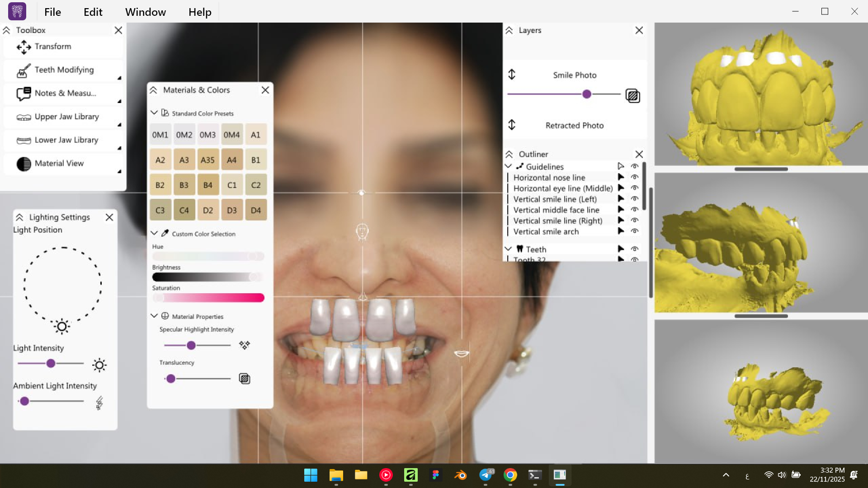Toggle visibility of Vertical smile arch

coord(635,231)
